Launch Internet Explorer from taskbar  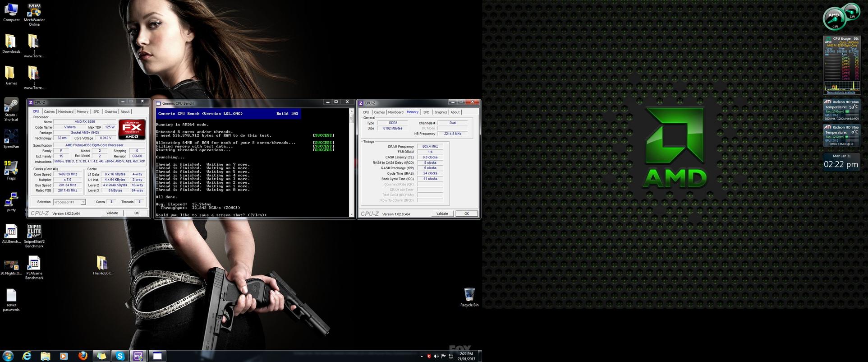point(27,356)
